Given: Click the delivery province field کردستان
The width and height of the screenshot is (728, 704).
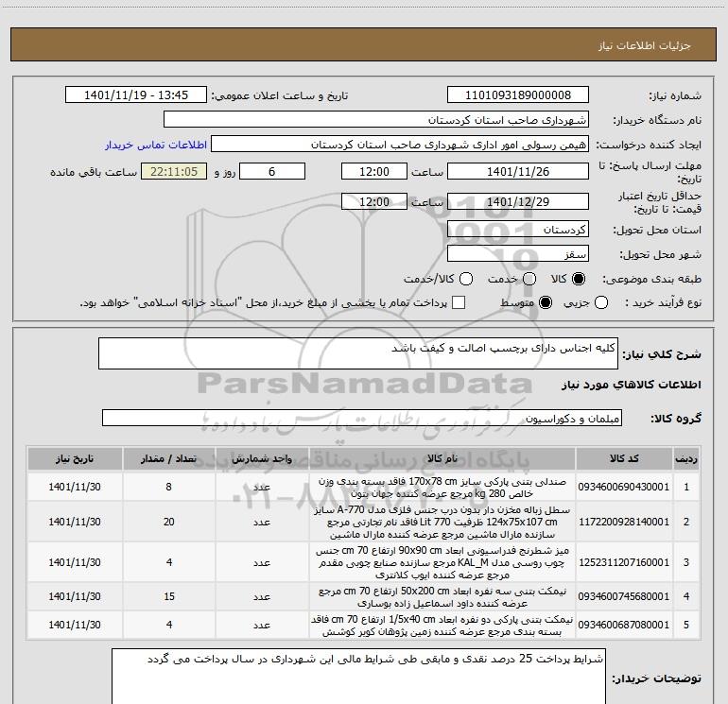Looking at the screenshot, I should pos(518,230).
